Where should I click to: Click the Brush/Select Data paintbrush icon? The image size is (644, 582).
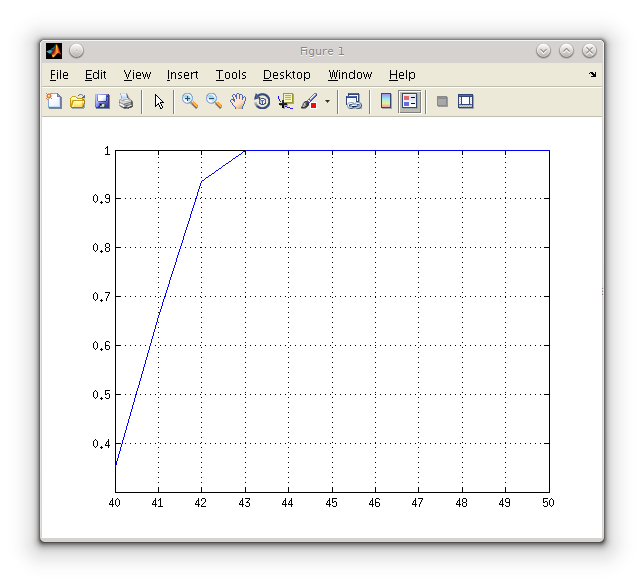pos(309,101)
